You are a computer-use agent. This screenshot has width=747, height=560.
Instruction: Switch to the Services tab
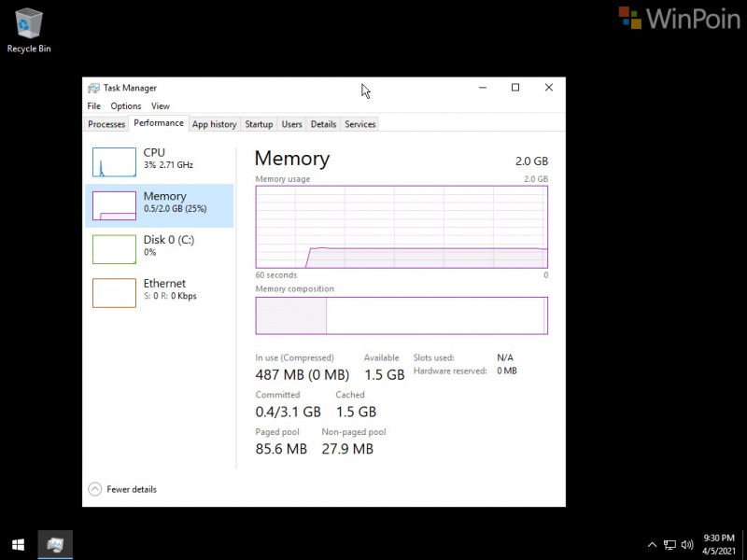click(359, 123)
